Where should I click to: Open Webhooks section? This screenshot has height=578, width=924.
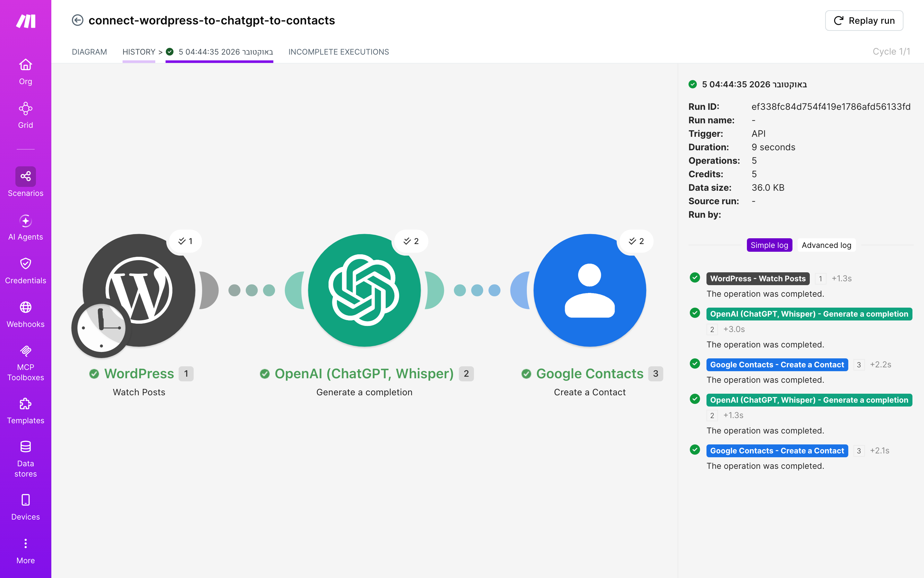click(x=26, y=315)
